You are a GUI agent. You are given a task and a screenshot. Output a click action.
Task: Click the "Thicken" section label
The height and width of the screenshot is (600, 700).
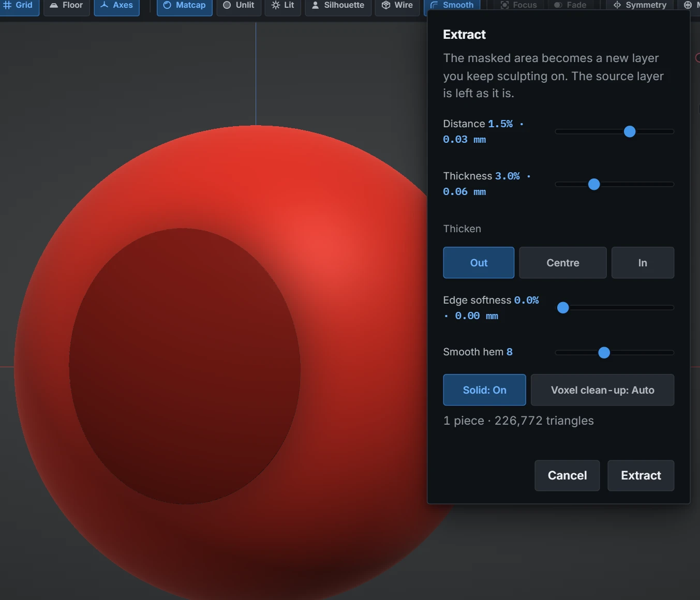[462, 229]
